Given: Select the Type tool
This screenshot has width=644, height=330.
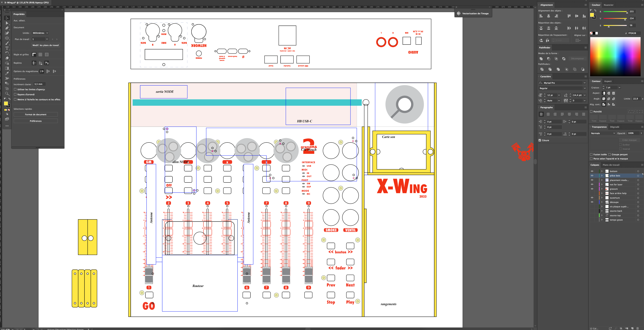Looking at the screenshot, I should (7, 48).
